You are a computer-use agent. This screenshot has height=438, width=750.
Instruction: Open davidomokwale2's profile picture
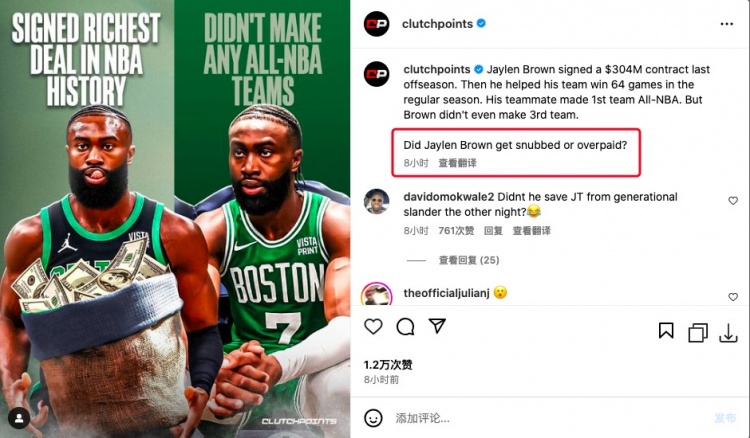[x=376, y=201]
